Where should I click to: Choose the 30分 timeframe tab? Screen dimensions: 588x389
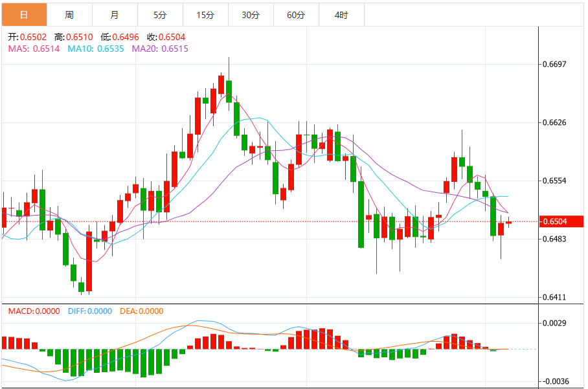click(251, 14)
